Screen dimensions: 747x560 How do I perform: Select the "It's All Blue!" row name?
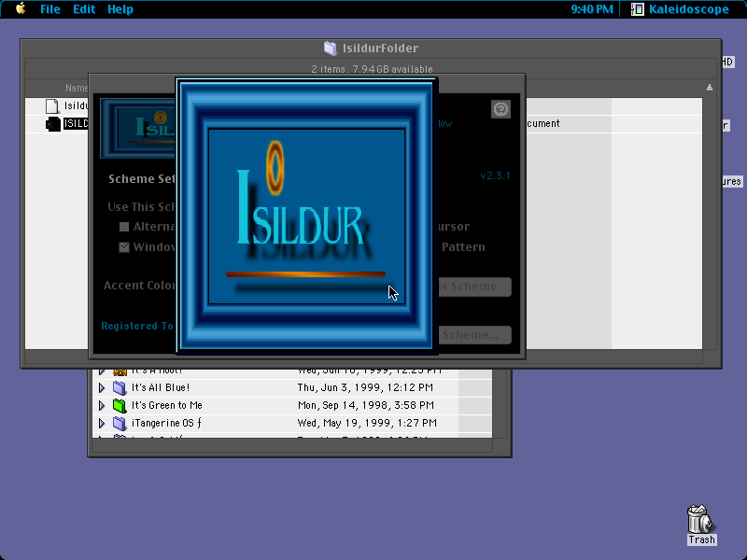coord(161,387)
